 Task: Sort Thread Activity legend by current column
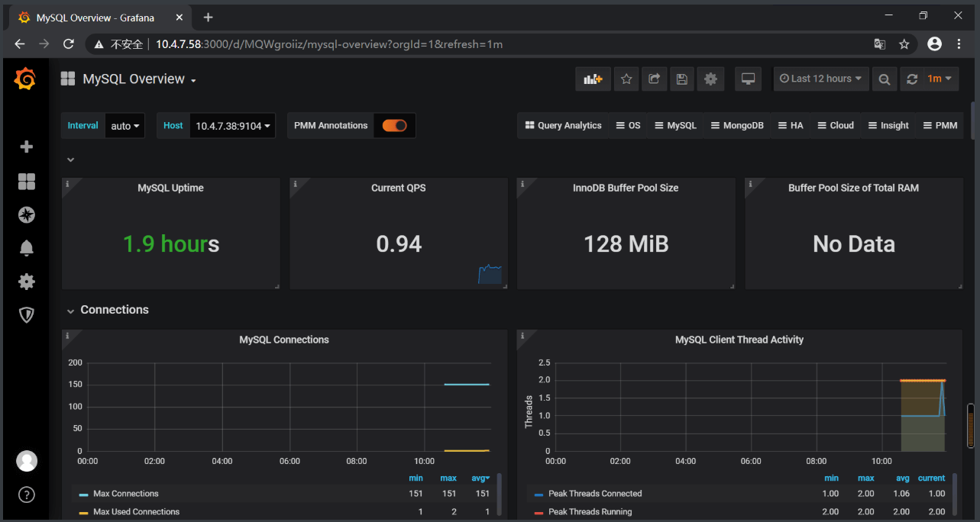(x=931, y=478)
